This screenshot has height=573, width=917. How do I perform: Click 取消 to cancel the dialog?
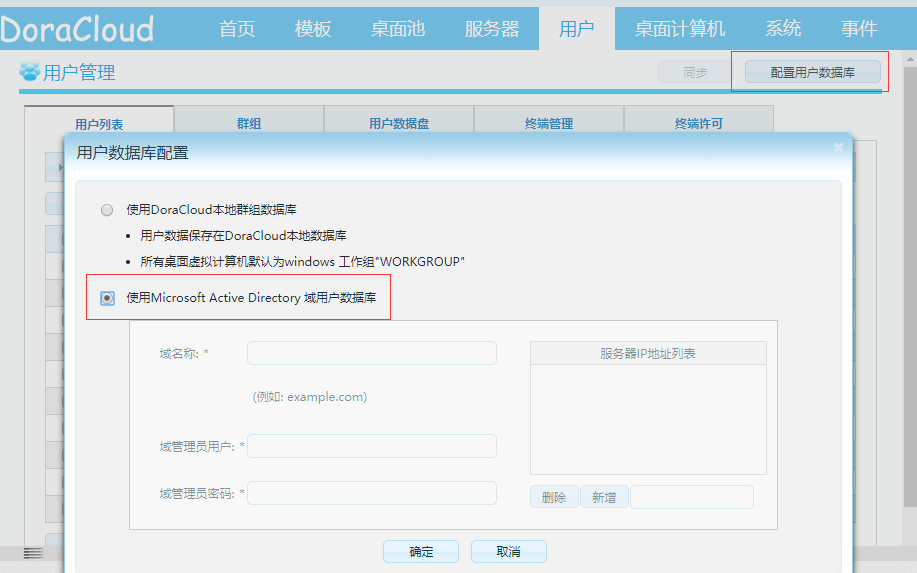509,551
